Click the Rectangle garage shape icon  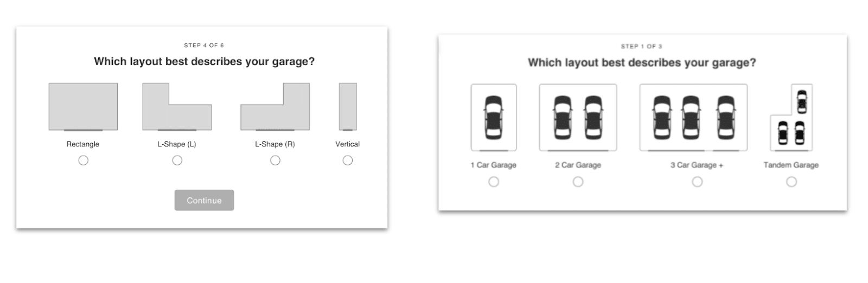click(83, 107)
